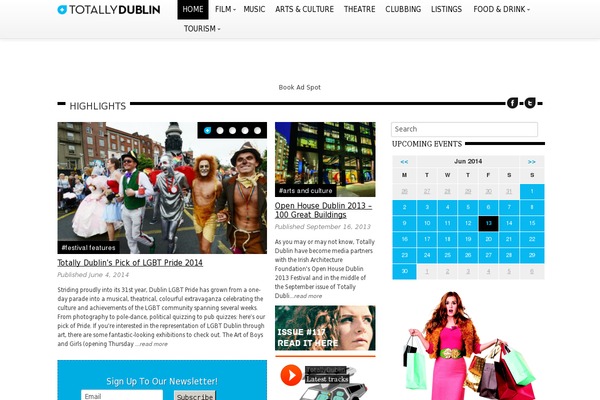This screenshot has width=600, height=400.
Task: Click the Published June 4, 2014 date
Action: click(x=93, y=275)
